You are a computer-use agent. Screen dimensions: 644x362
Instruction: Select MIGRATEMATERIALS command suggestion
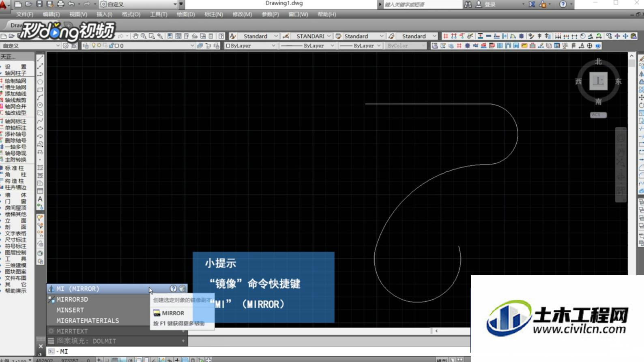[x=99, y=320]
